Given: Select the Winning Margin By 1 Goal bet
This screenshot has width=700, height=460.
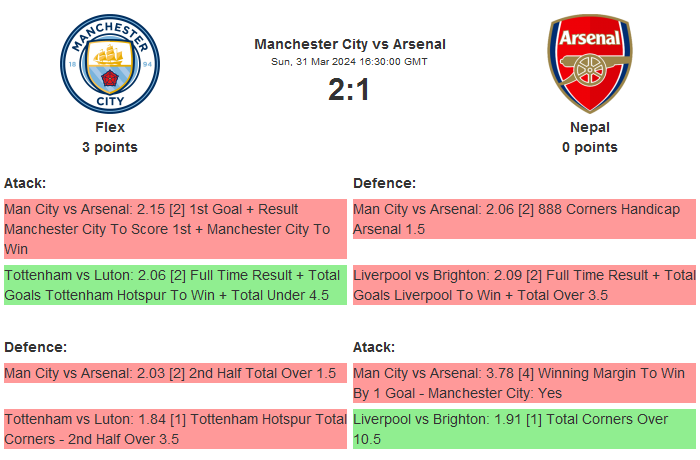Looking at the screenshot, I should coord(524,383).
